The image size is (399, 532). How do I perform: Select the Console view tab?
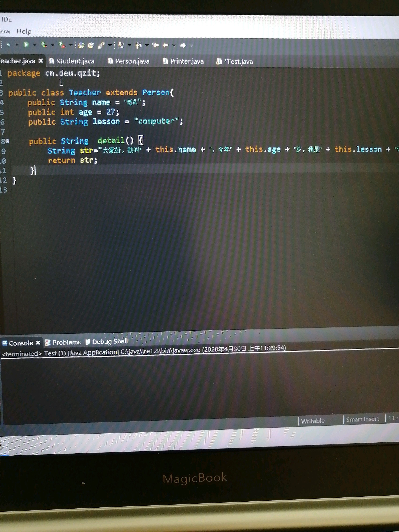click(x=21, y=343)
